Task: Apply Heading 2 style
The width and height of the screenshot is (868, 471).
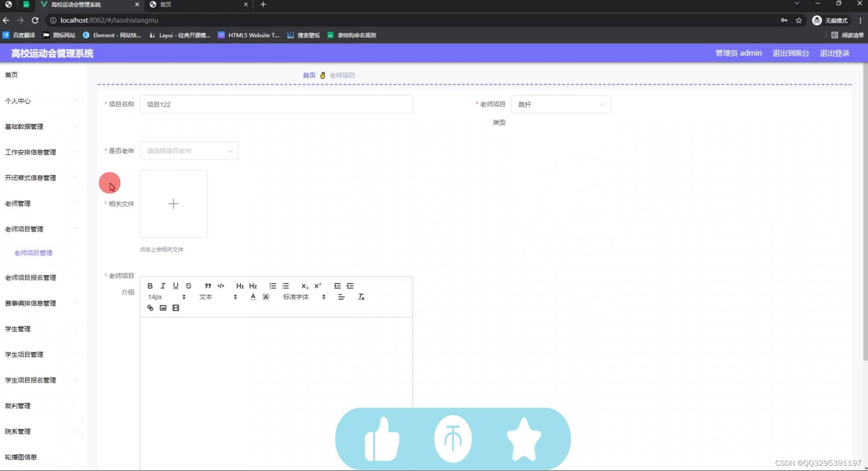Action: (253, 286)
